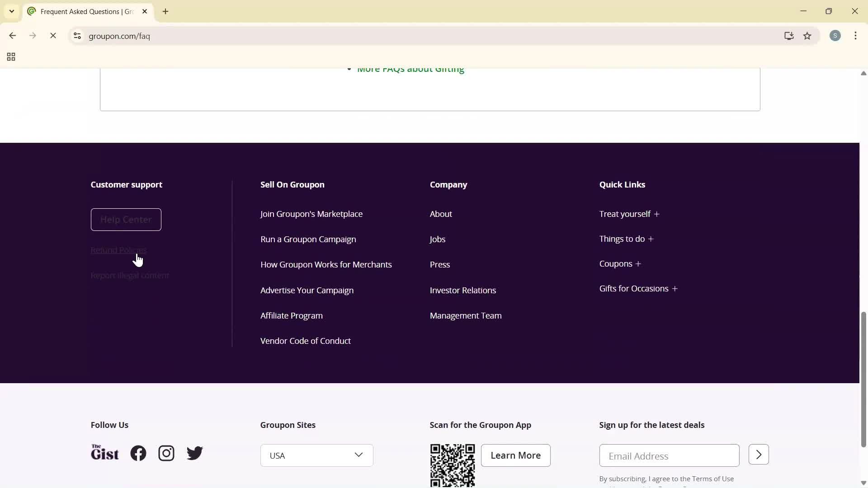868x488 pixels.
Task: Click the Twitter bird icon
Action: [x=194, y=453]
